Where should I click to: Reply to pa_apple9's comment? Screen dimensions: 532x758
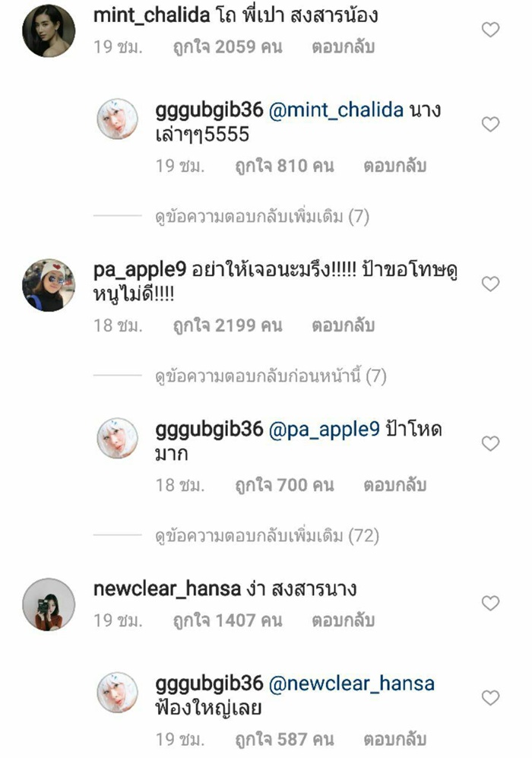[343, 325]
